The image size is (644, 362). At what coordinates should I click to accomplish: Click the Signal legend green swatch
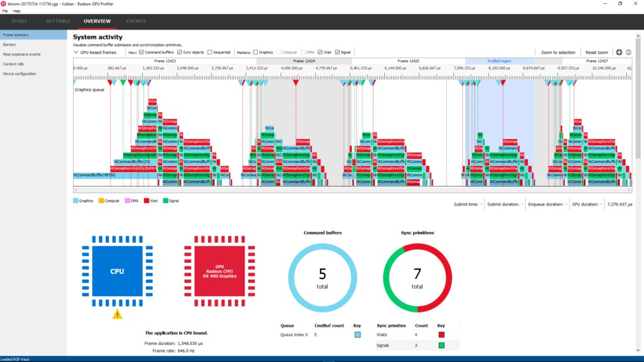click(165, 200)
